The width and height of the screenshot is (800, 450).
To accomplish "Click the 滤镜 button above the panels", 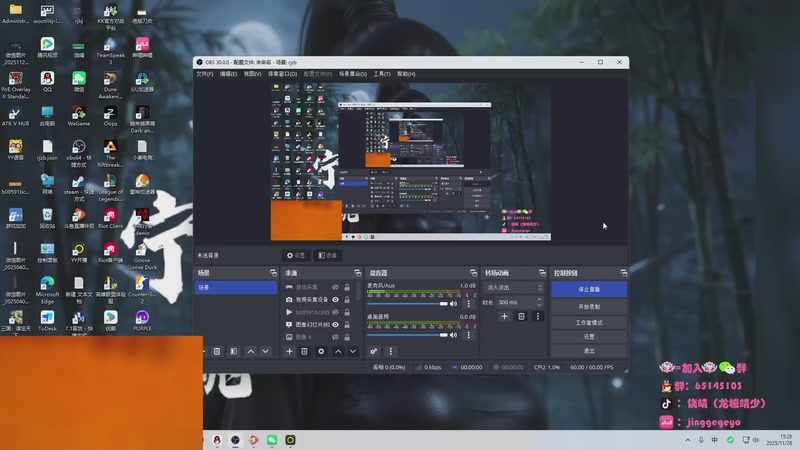I will pos(327,255).
